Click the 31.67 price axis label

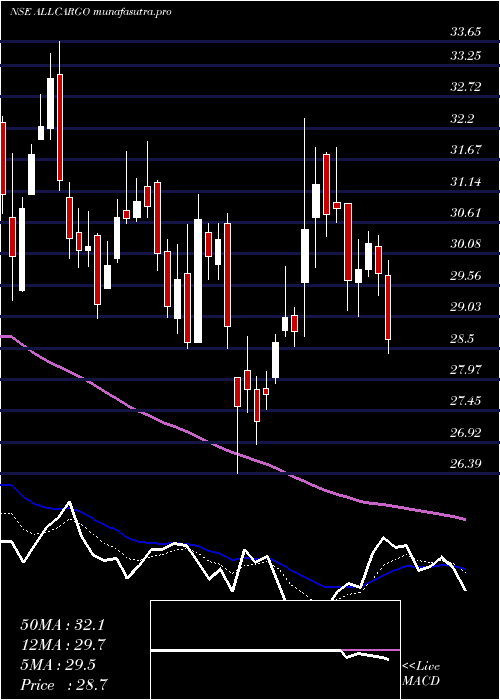pos(466,150)
